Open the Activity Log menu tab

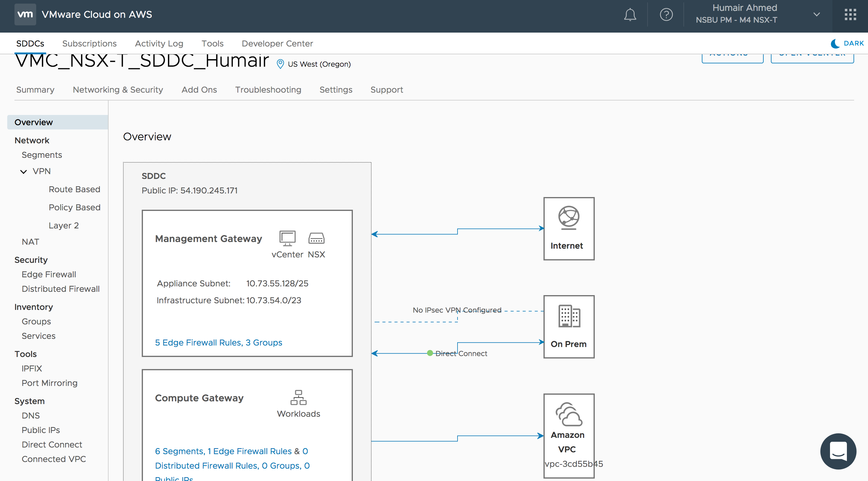click(x=159, y=43)
